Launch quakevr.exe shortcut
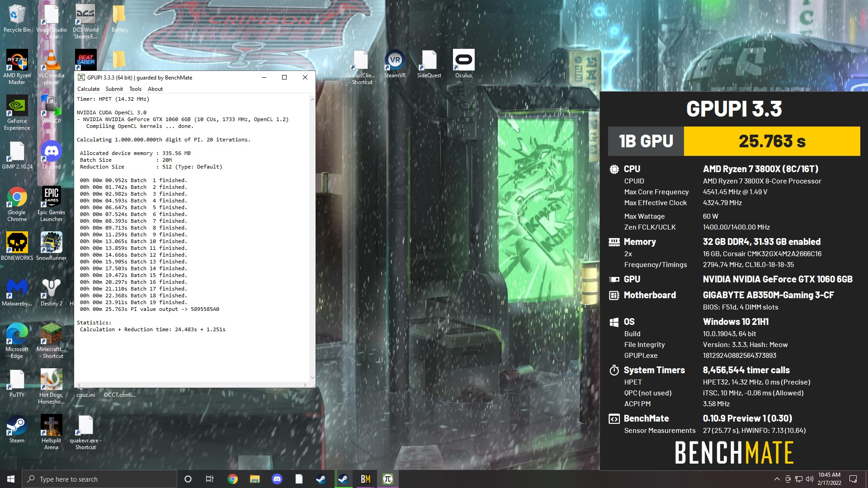Viewport: 868px width, 488px height. (85, 432)
